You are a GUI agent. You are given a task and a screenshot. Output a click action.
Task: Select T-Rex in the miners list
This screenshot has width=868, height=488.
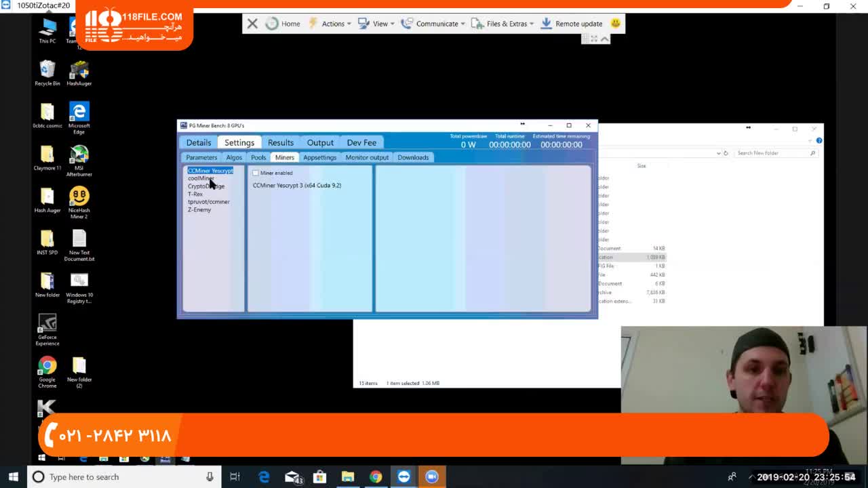click(195, 194)
